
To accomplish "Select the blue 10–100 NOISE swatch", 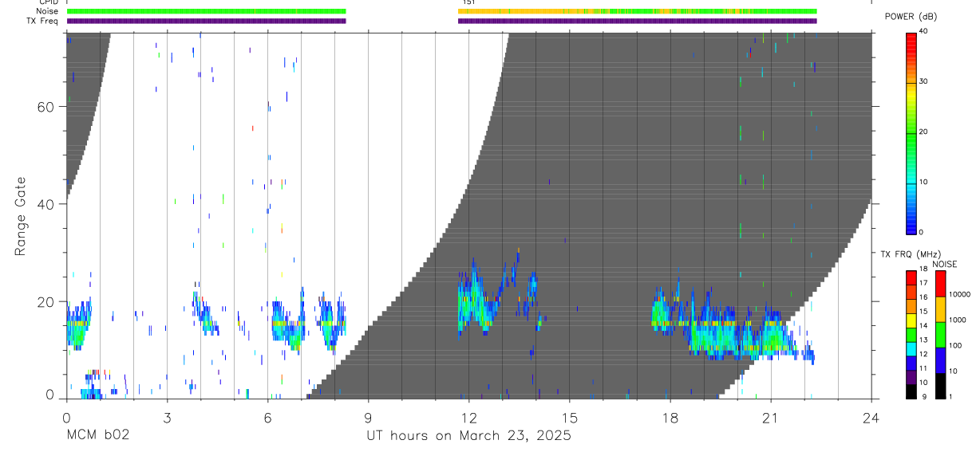I will click(x=940, y=360).
